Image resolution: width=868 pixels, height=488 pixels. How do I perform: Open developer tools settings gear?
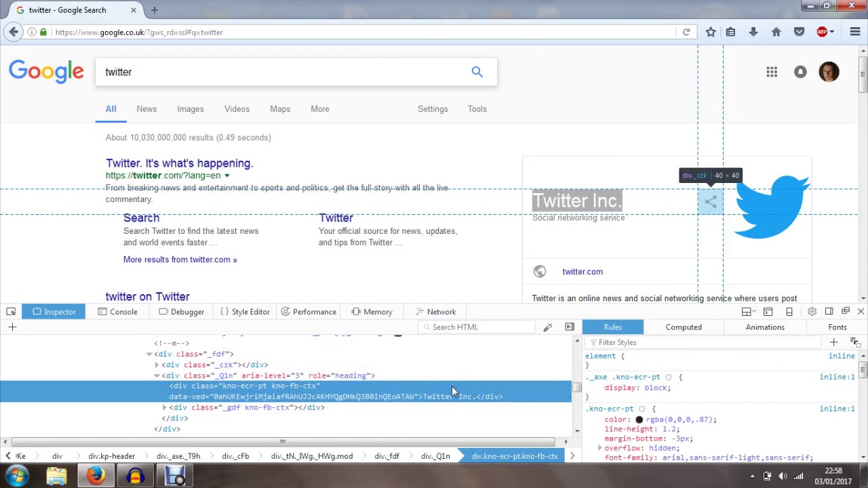(x=812, y=312)
